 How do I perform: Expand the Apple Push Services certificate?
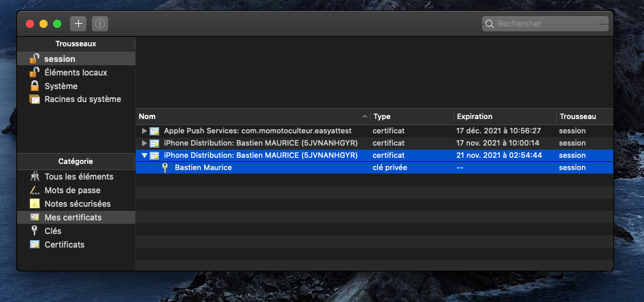[x=143, y=131]
